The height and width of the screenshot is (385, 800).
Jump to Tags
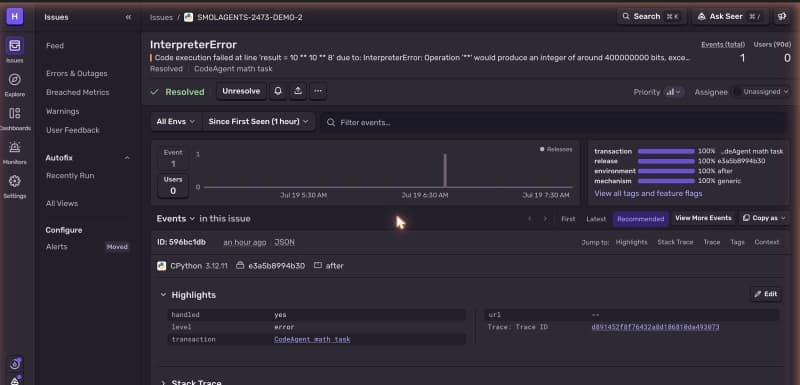tap(737, 242)
